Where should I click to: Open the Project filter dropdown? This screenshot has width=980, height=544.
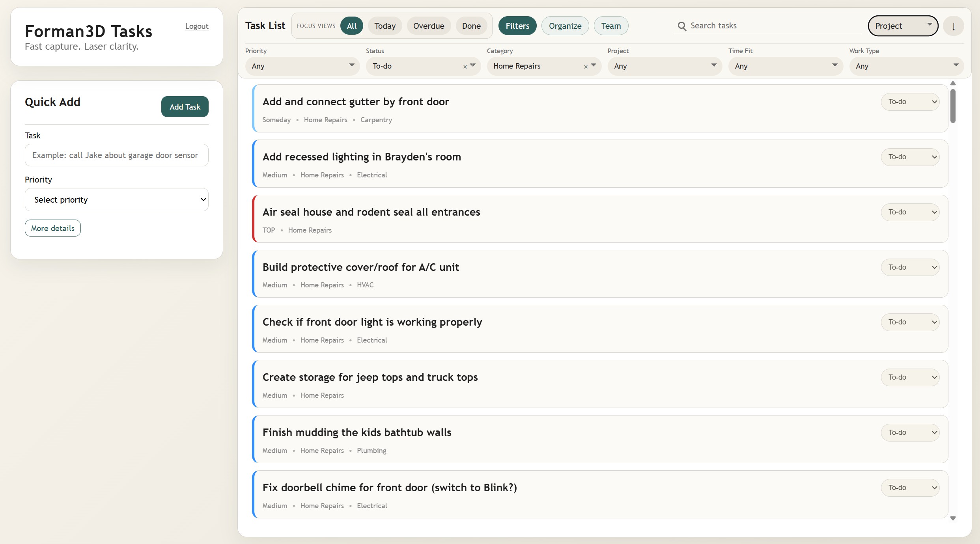click(x=665, y=66)
